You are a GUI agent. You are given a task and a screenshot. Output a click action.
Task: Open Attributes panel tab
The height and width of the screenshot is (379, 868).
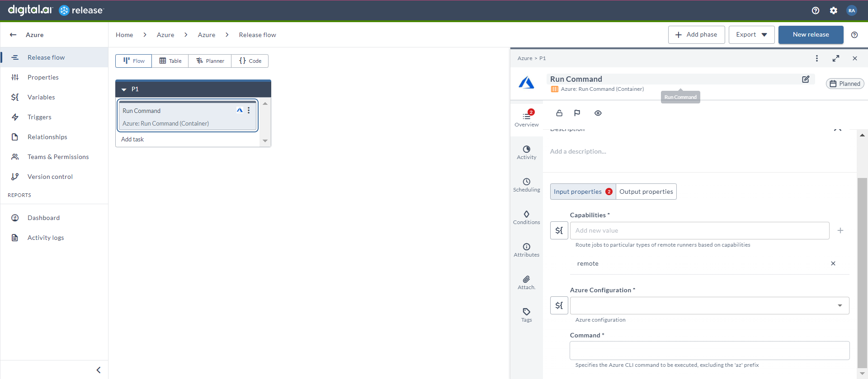point(527,250)
